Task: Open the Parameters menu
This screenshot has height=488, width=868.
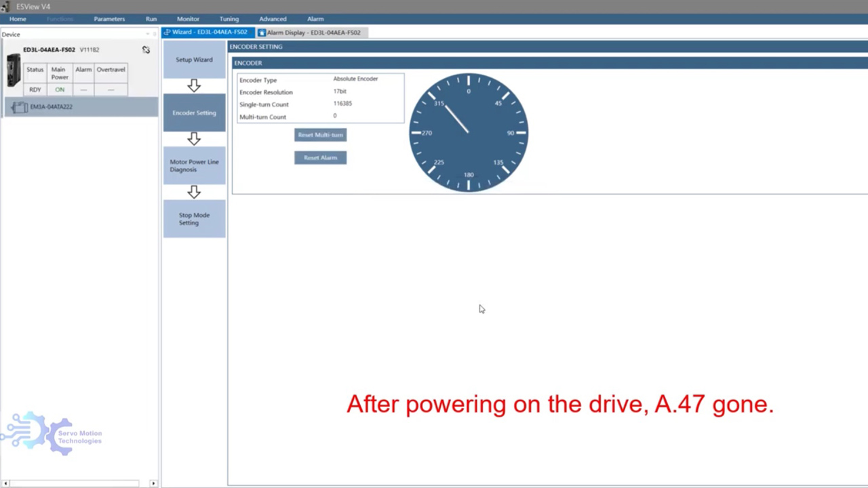Action: pyautogui.click(x=109, y=19)
